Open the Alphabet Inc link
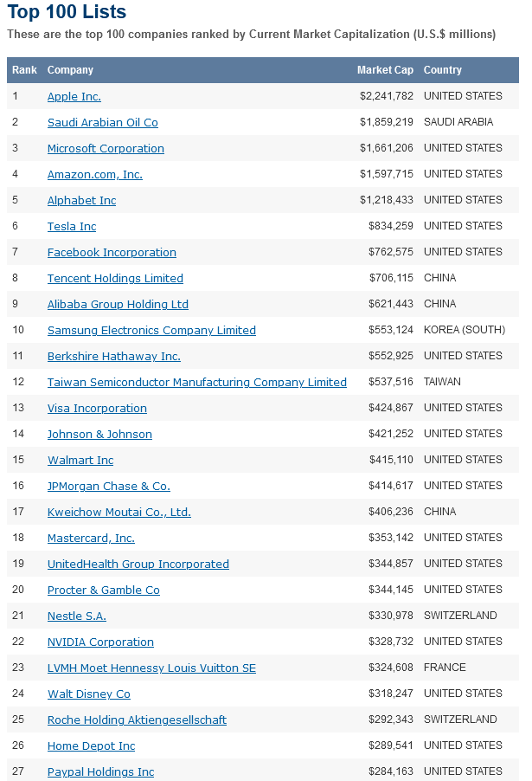Screen dimensions: 532x781 point(81,200)
